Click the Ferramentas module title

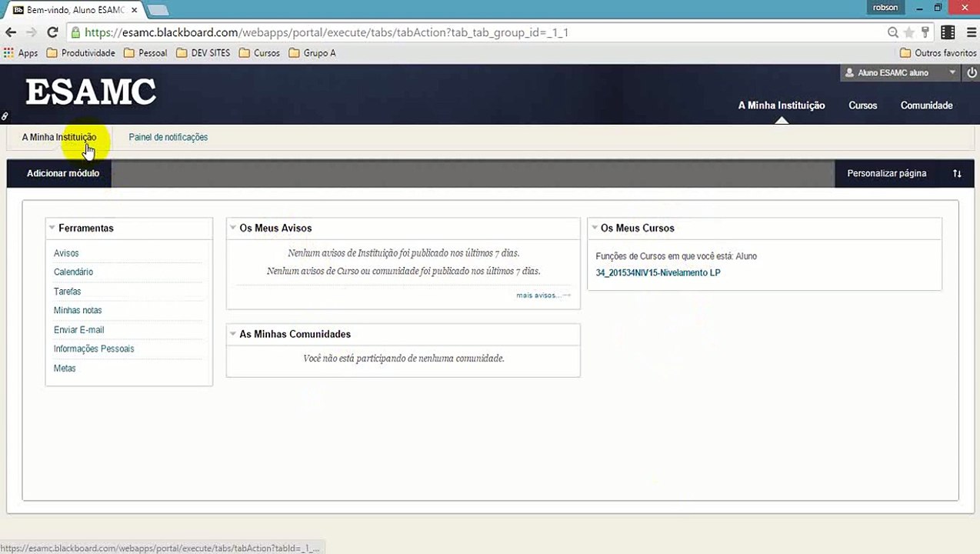point(86,228)
